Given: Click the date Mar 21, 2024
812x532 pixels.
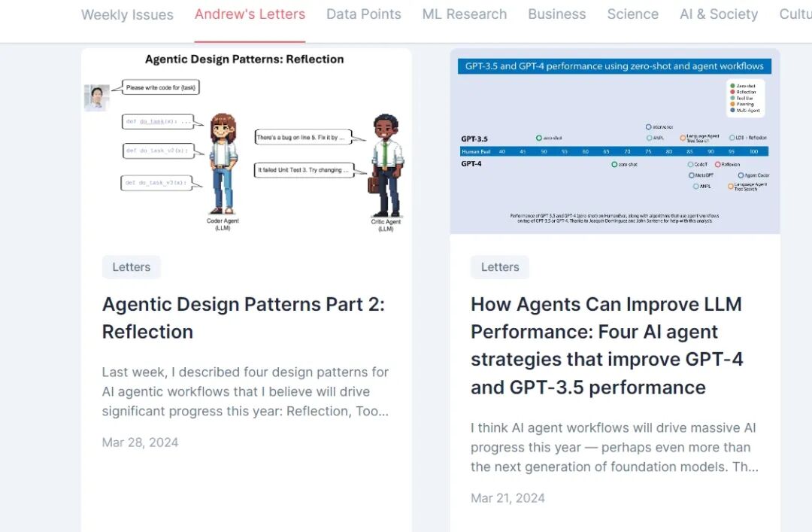Looking at the screenshot, I should tap(507, 498).
